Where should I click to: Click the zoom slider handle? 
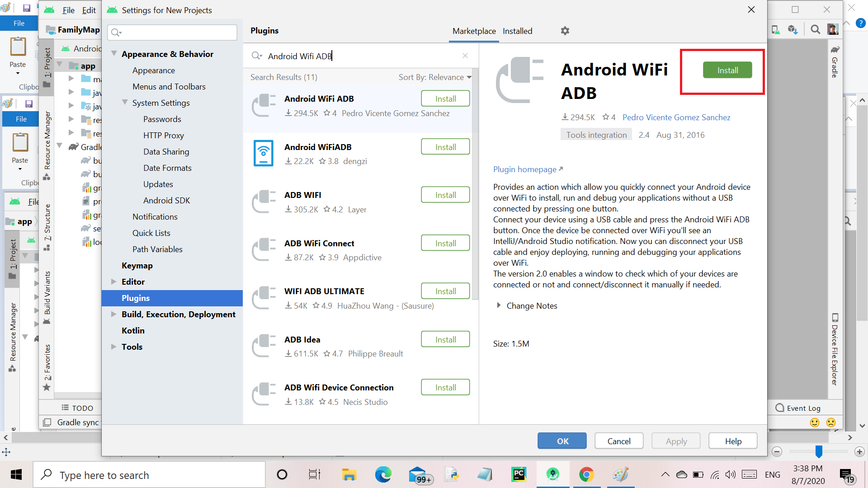tap(819, 451)
